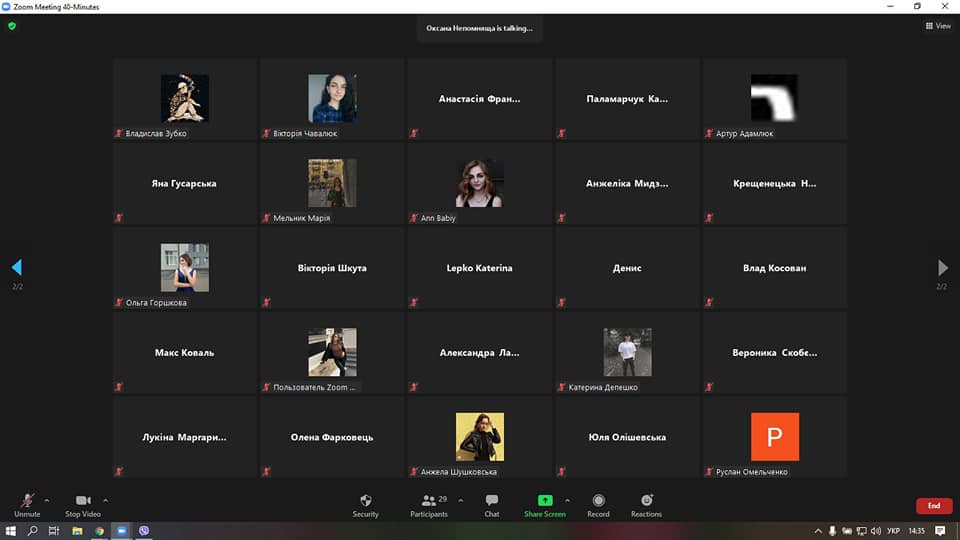Open the Participants panel

point(429,503)
